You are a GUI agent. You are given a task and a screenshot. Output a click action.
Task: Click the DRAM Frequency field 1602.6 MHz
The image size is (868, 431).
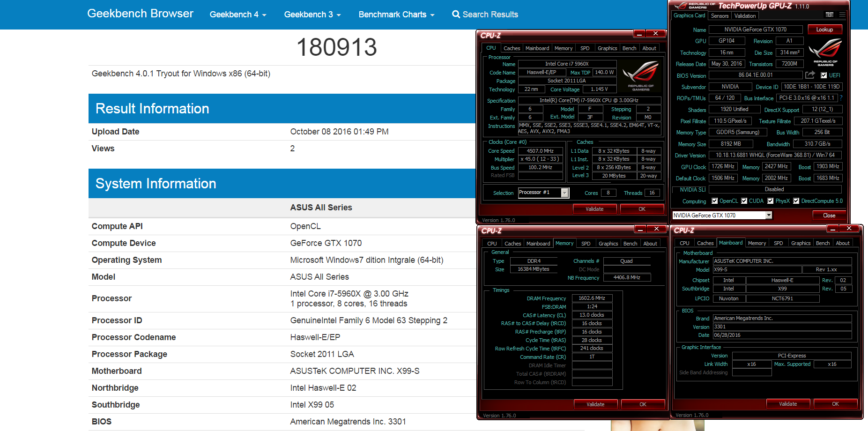tap(592, 298)
